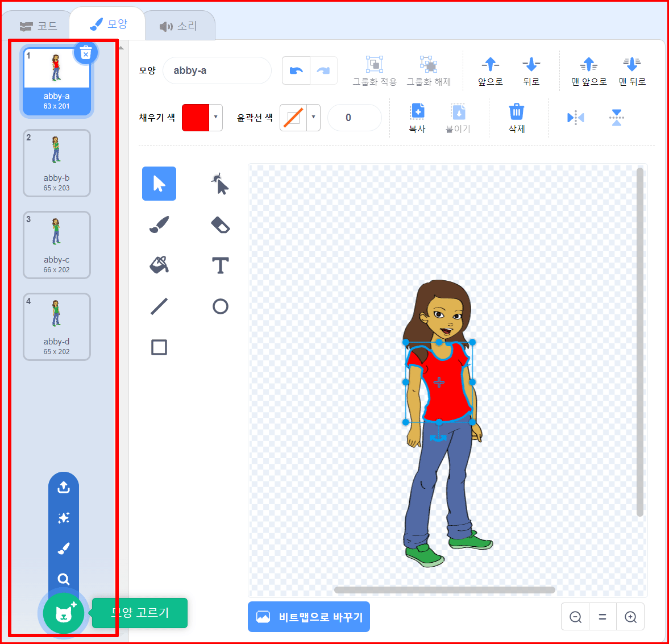Click the red fill color swatch
This screenshot has width=669, height=644.
[x=196, y=117]
